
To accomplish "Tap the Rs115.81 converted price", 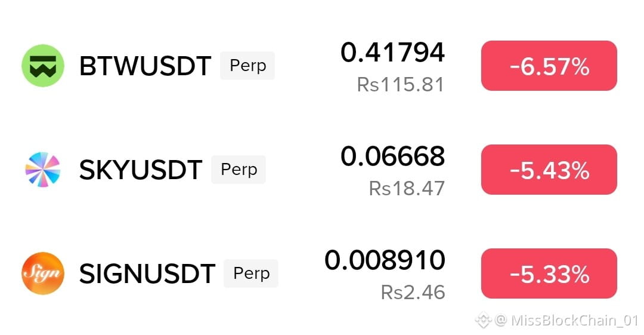I will 401,85.
